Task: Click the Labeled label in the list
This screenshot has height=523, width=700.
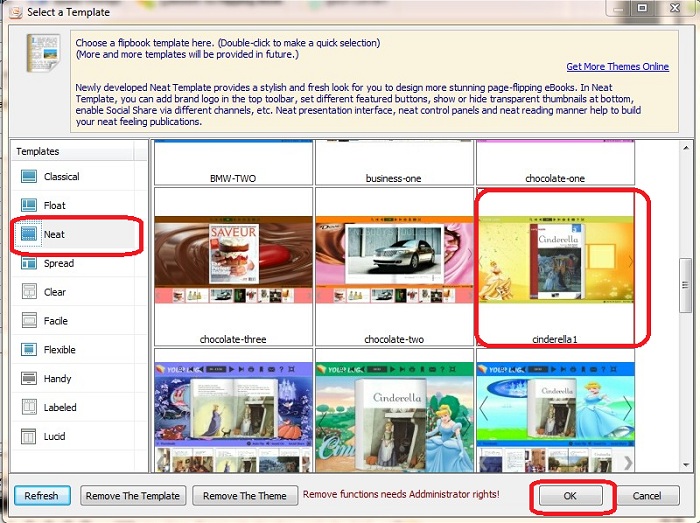Action: (60, 407)
